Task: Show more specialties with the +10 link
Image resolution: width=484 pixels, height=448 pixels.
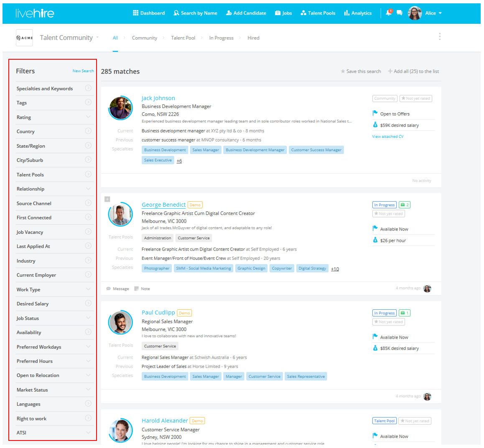Action: (335, 269)
